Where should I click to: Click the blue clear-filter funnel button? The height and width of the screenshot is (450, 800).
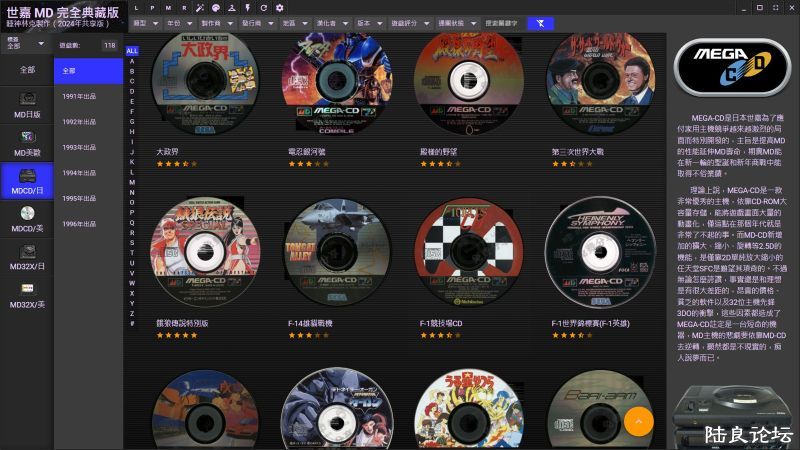point(540,23)
